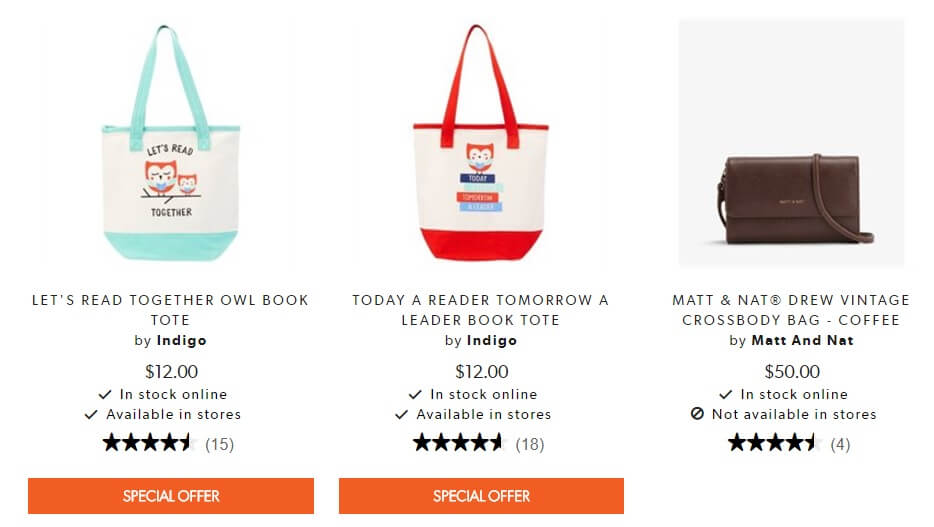This screenshot has width=934, height=527.
Task: Click the Matt And Nat brand link
Action: 802,341
